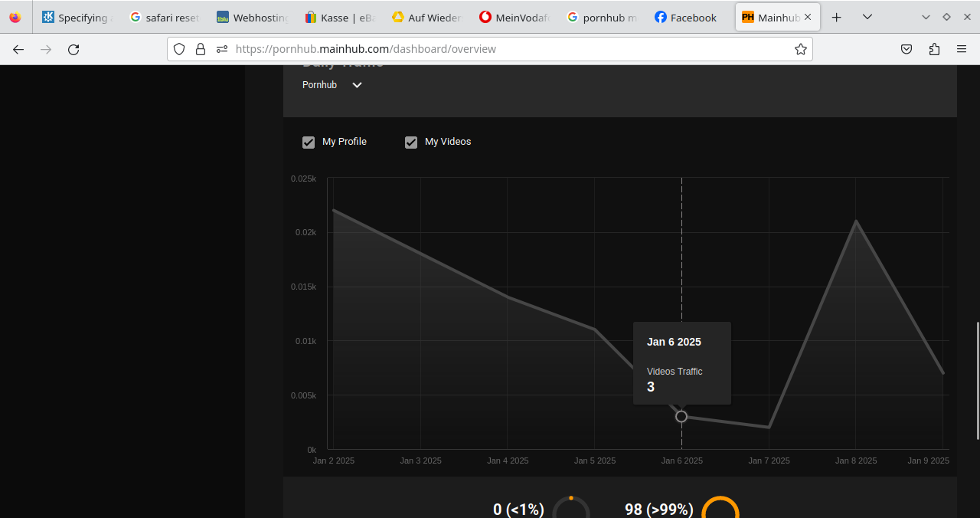The height and width of the screenshot is (518, 980).
Task: Open the list all tabs chevron
Action: tap(867, 17)
